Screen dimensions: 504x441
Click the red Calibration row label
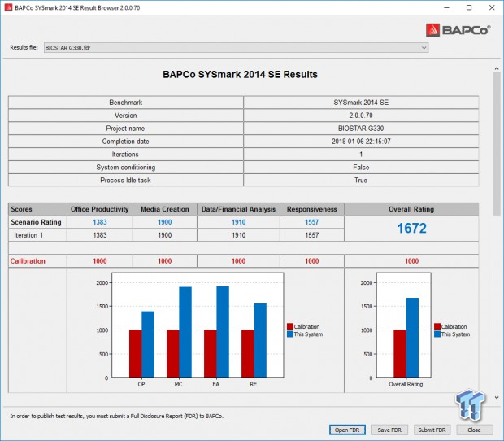28,261
